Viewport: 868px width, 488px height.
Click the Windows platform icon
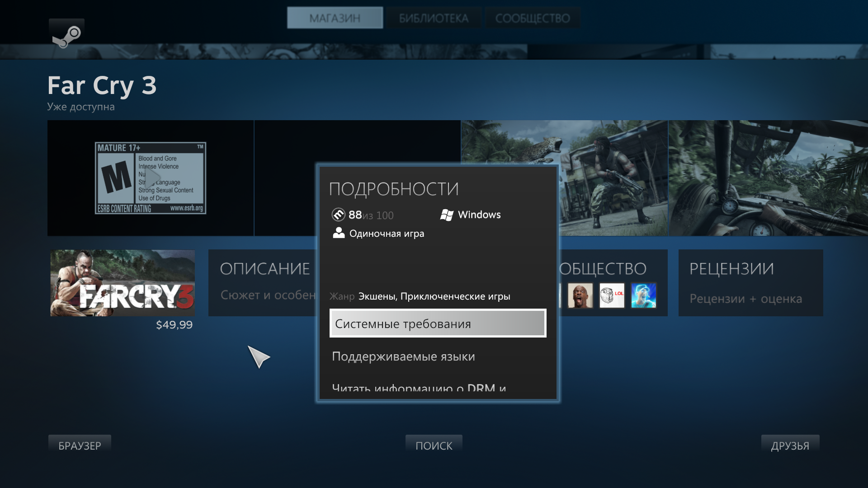click(x=447, y=215)
